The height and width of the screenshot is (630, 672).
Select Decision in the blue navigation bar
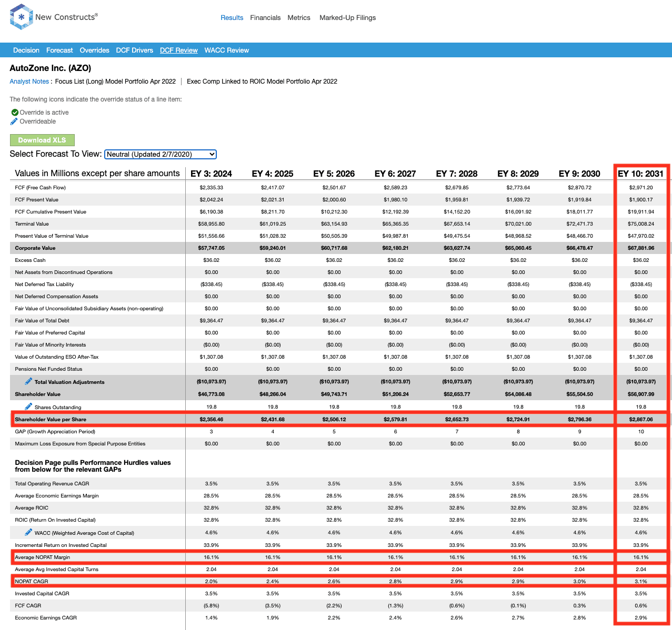coord(26,50)
